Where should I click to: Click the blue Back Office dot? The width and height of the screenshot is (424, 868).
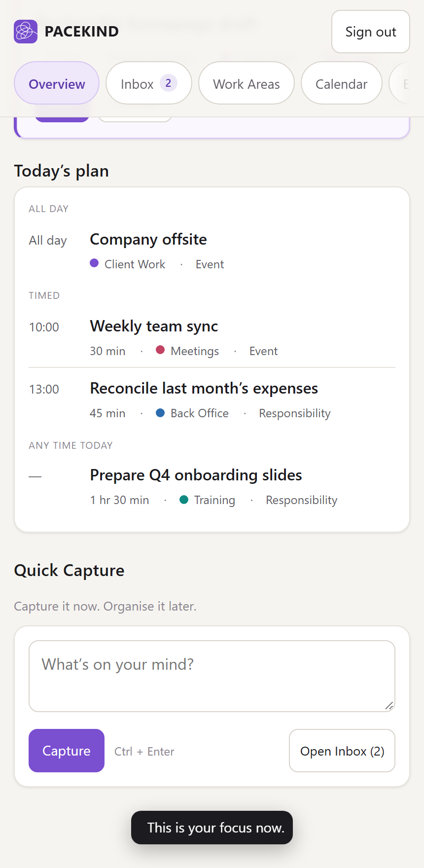click(x=160, y=412)
